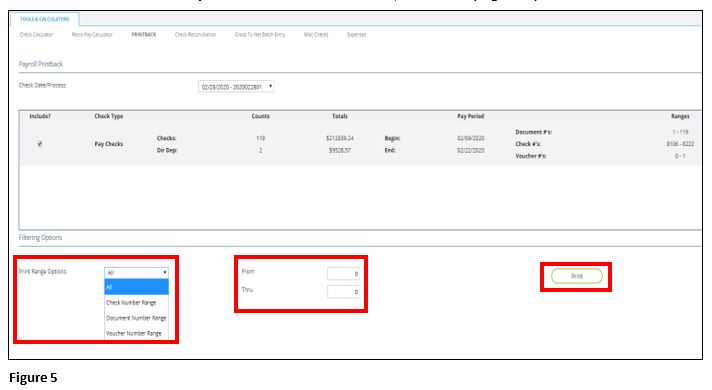Click the Check Type column header

(x=109, y=116)
